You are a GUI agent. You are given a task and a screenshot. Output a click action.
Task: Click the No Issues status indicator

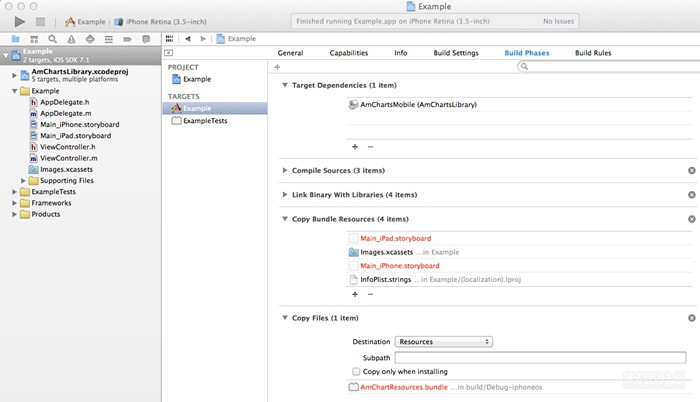click(558, 21)
